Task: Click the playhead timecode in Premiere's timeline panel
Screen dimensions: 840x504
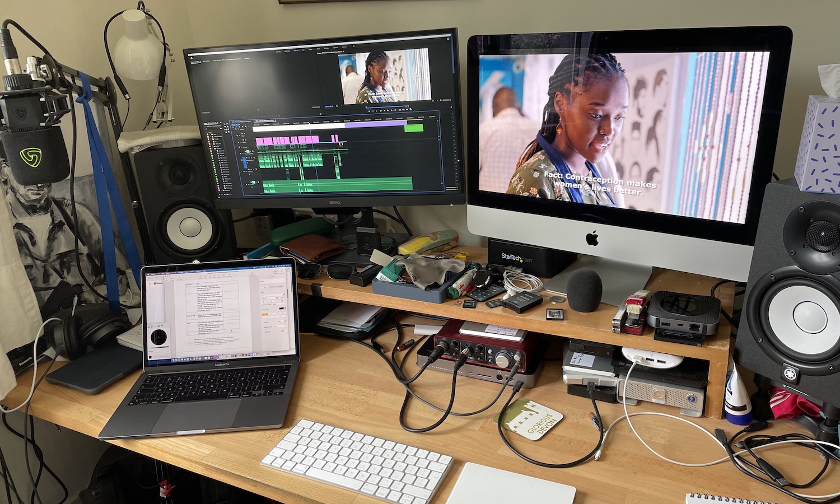Action: point(236,125)
